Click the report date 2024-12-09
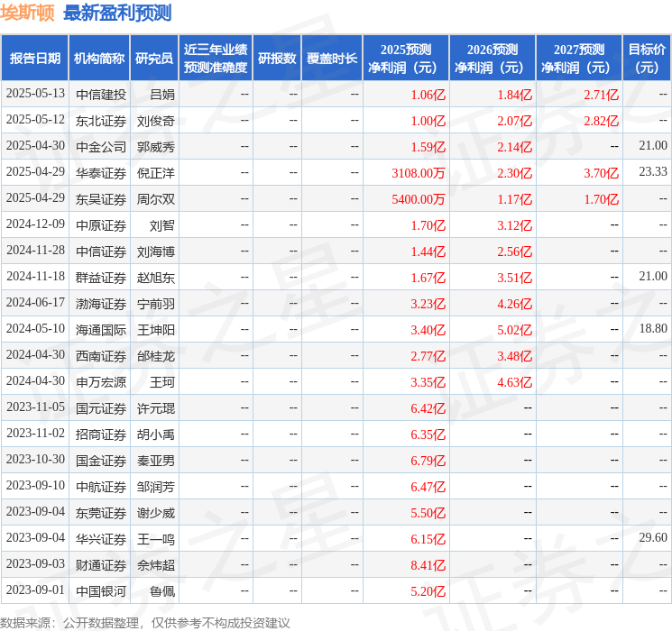The height and width of the screenshot is (631, 672). 35,224
